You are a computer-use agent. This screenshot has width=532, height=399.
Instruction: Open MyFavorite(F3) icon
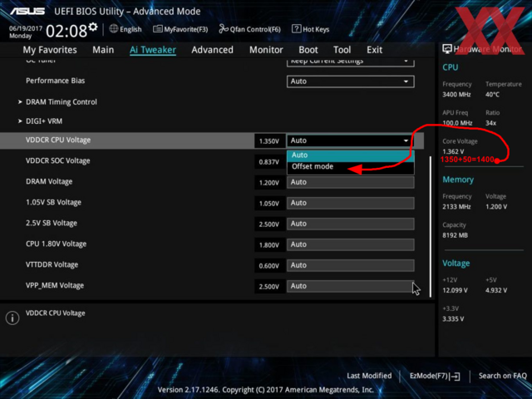[157, 29]
